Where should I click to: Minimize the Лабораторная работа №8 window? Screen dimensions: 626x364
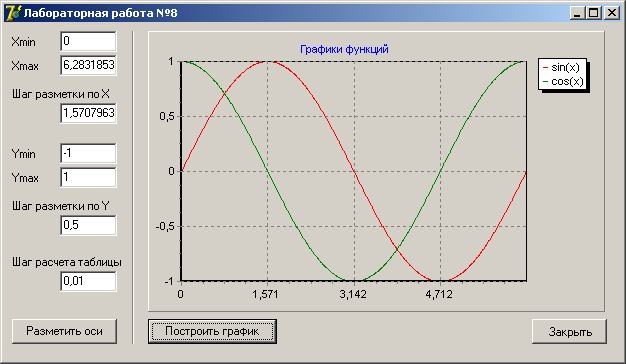576,13
